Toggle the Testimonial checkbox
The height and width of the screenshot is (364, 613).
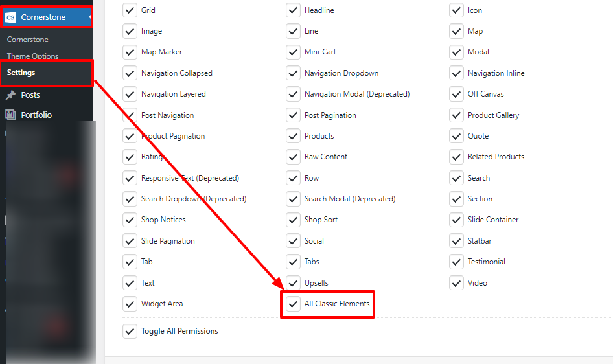coord(457,262)
